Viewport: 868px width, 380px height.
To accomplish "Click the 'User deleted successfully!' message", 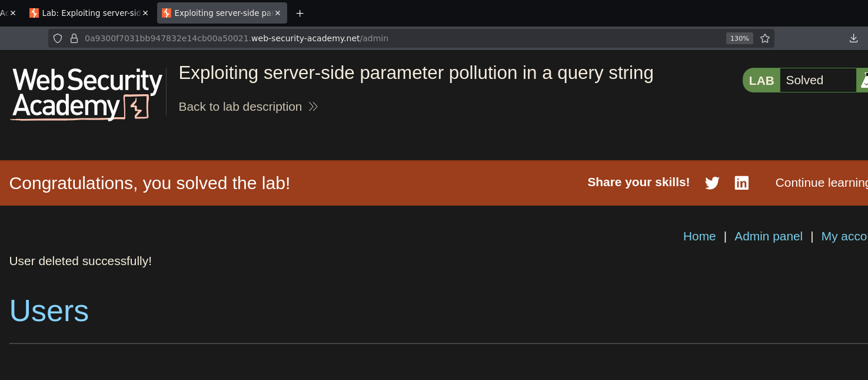I will click(x=81, y=261).
